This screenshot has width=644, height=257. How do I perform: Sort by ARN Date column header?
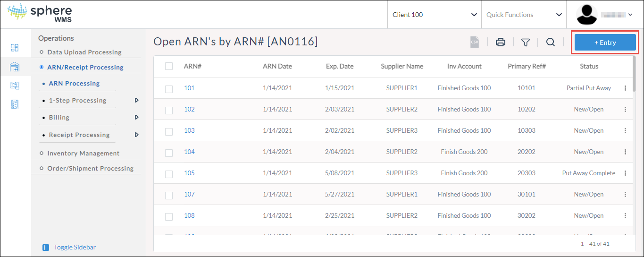[x=277, y=66]
